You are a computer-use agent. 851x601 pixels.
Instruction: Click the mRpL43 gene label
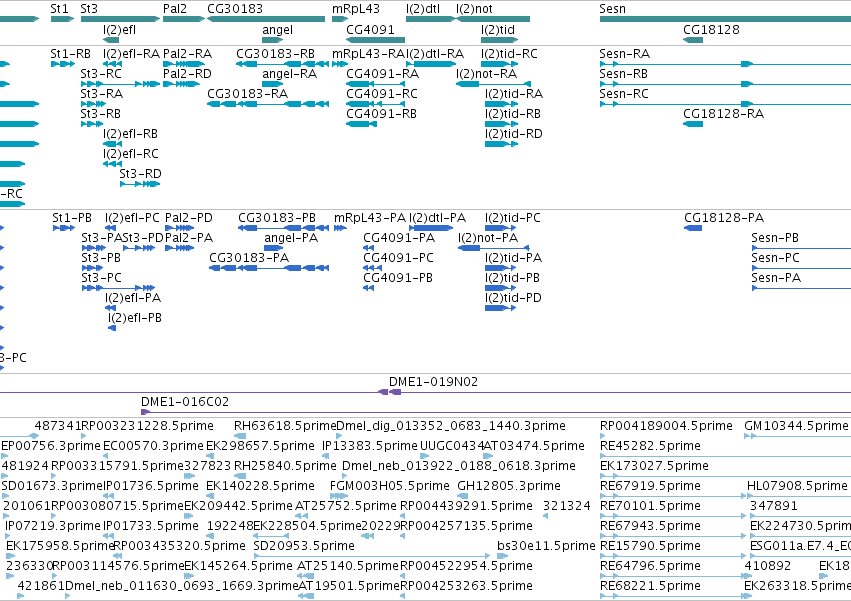[x=355, y=9]
